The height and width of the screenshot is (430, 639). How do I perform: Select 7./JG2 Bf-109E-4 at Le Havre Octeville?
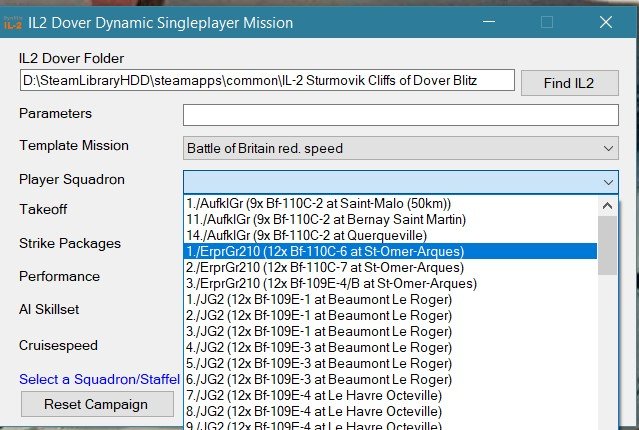[390, 395]
